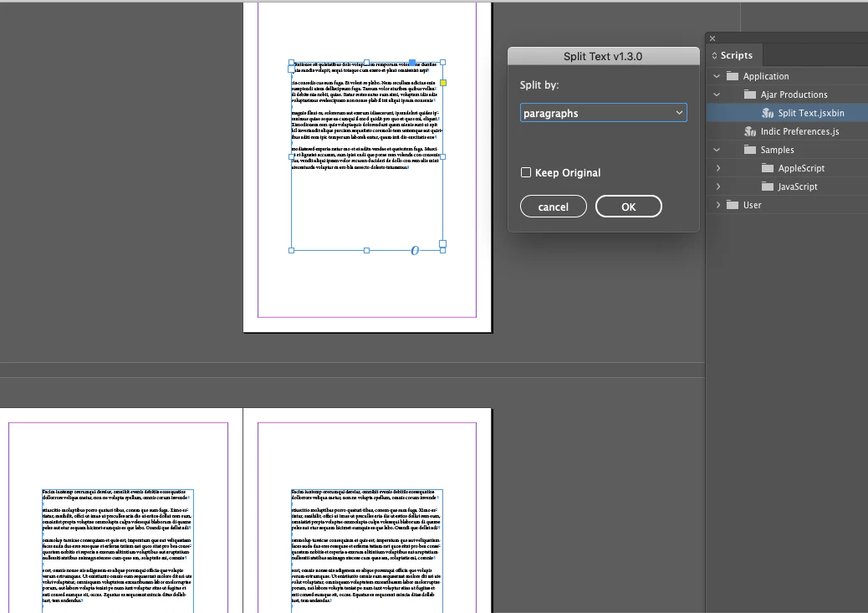The image size is (868, 613).
Task: Click the cancel button in Split Text dialog
Action: [553, 207]
